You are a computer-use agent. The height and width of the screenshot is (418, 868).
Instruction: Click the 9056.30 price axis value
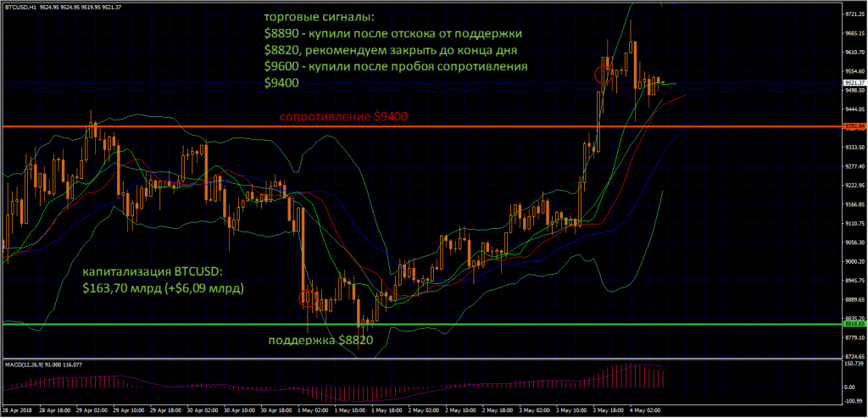[x=856, y=242]
